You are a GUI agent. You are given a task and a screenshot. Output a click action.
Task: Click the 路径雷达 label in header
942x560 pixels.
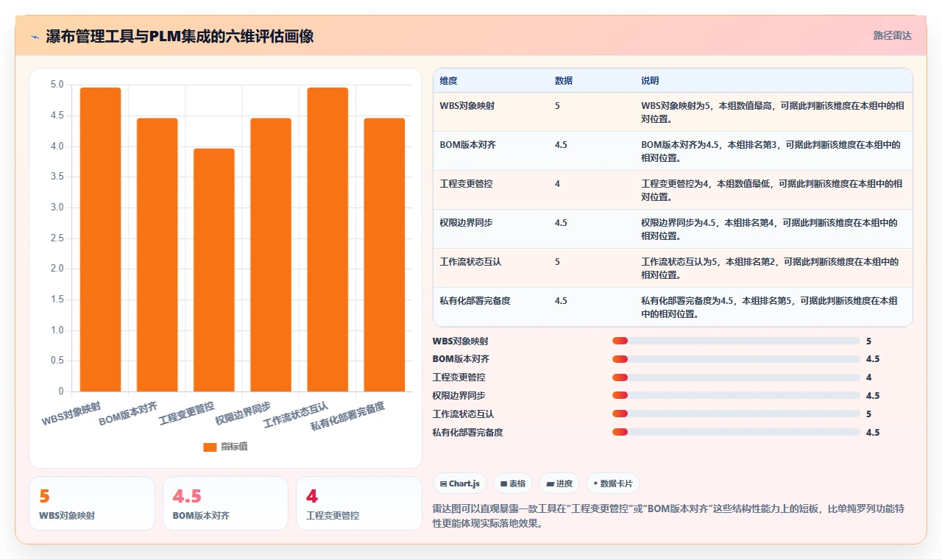[892, 35]
